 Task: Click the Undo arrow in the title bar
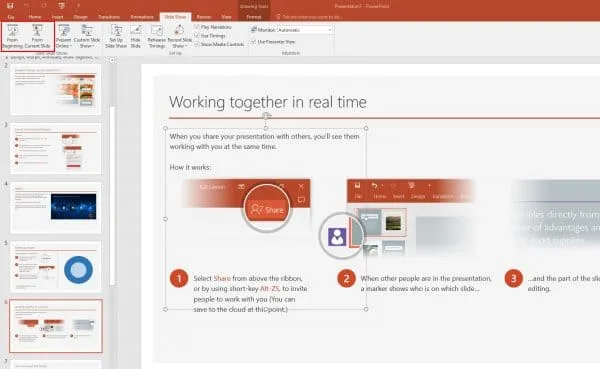pos(26,6)
